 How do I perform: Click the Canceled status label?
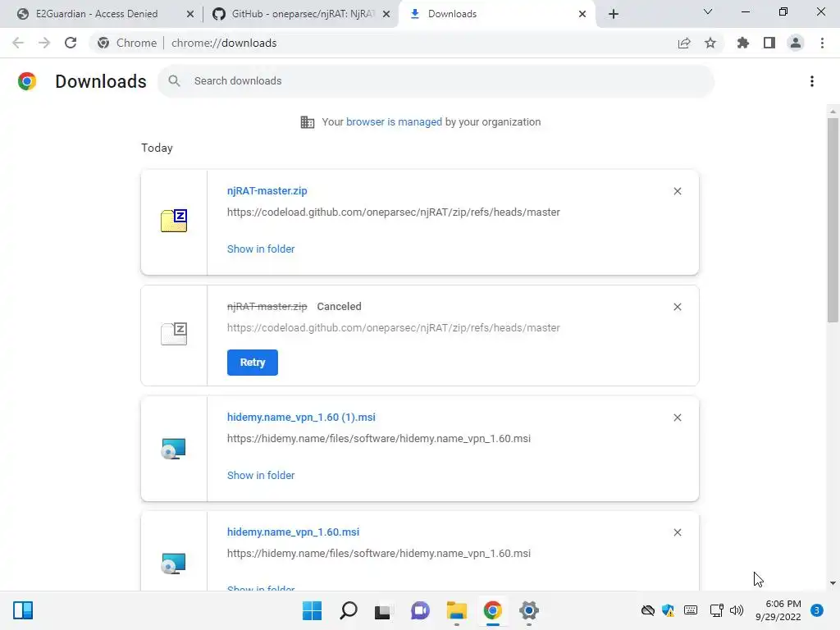tap(339, 307)
